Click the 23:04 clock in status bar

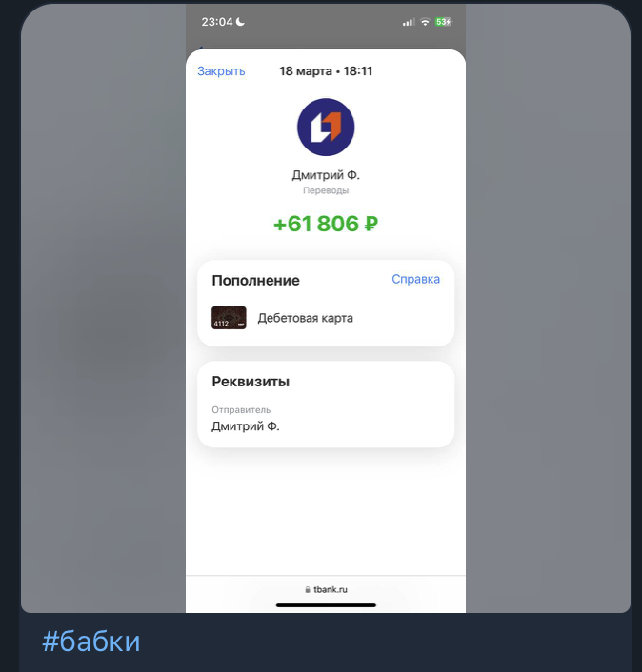(x=217, y=22)
